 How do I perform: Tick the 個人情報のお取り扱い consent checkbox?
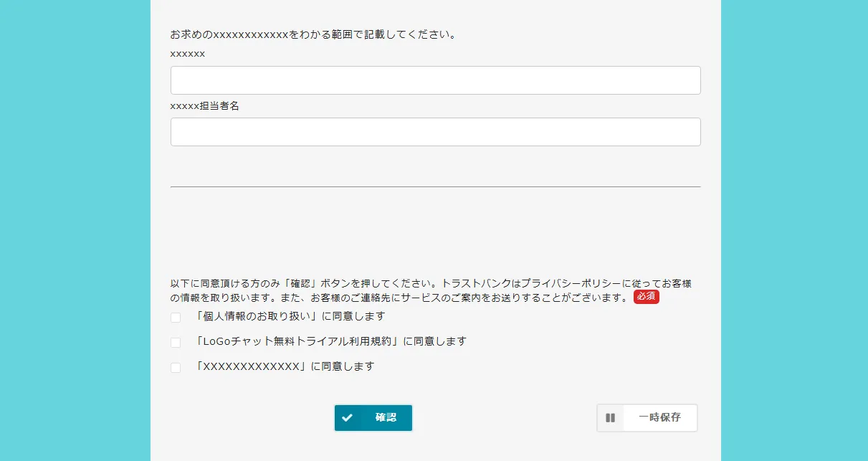(x=176, y=318)
